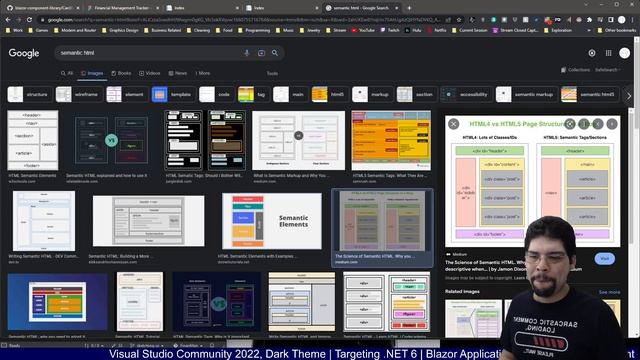640x360 pixels.
Task: Expand the More search categories menu
Action: tap(202, 73)
